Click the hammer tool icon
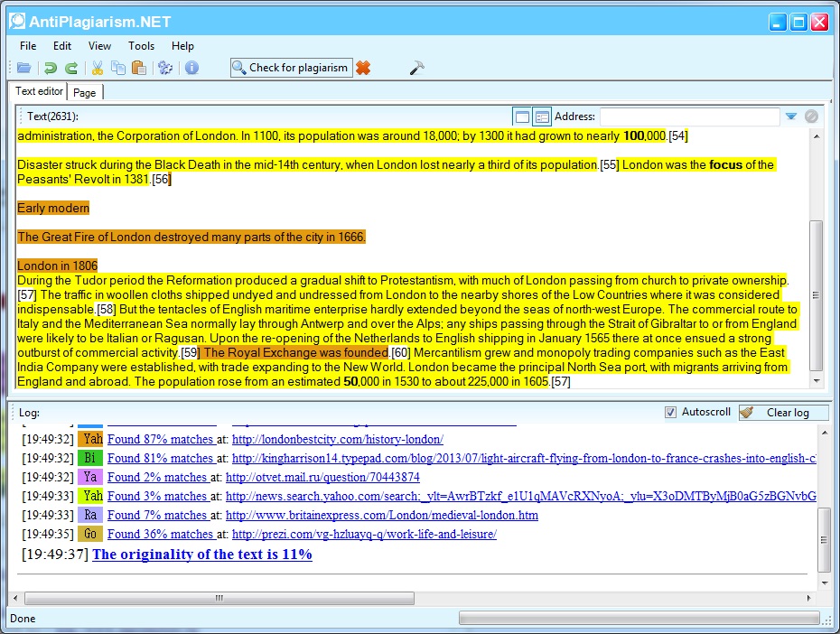The height and width of the screenshot is (634, 840). (x=416, y=68)
